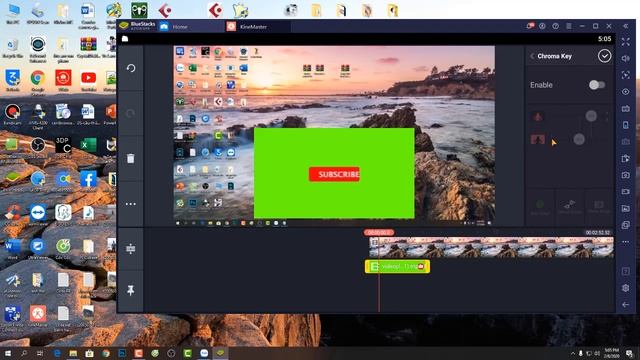Open the Word desktop shortcut
This screenshot has width=640, height=360.
point(12,248)
